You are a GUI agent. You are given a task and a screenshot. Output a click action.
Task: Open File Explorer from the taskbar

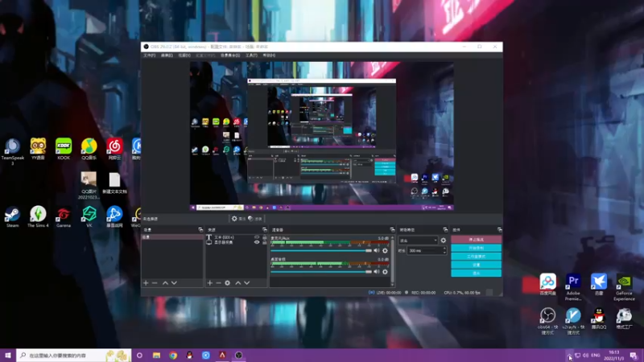156,356
